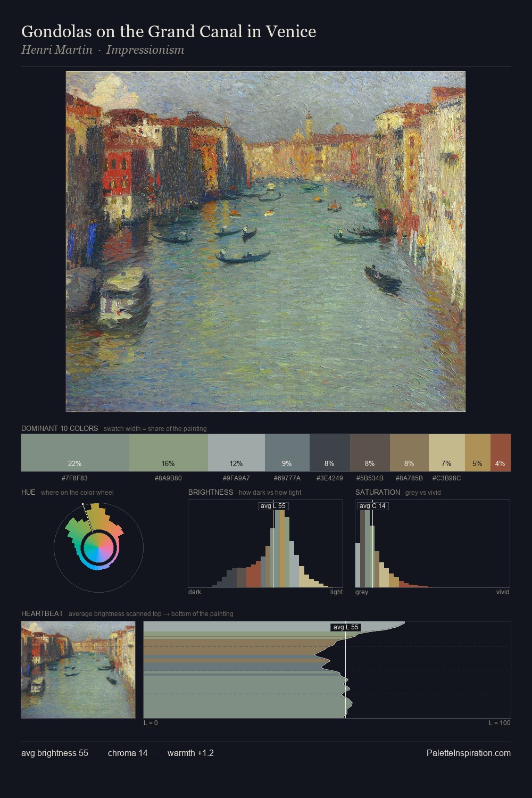Image resolution: width=532 pixels, height=798 pixels.
Task: Pick the 12% light grey swatch
Action: (236, 453)
